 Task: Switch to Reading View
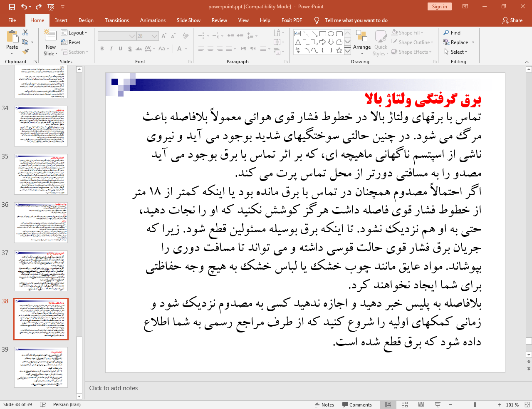tap(421, 404)
